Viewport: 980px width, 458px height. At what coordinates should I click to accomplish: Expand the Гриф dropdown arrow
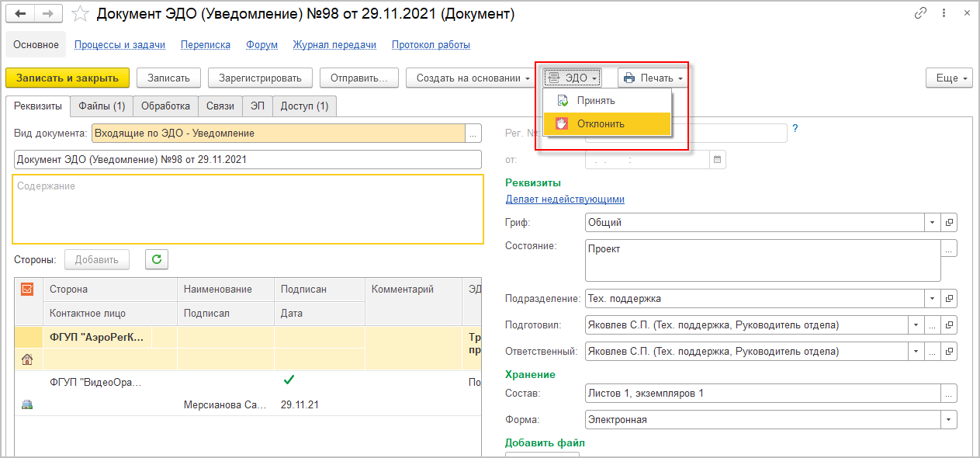[x=932, y=223]
